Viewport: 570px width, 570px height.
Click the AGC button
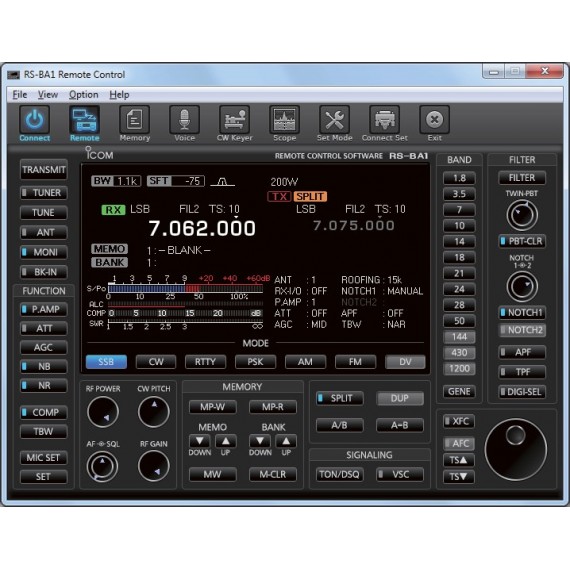click(x=44, y=348)
